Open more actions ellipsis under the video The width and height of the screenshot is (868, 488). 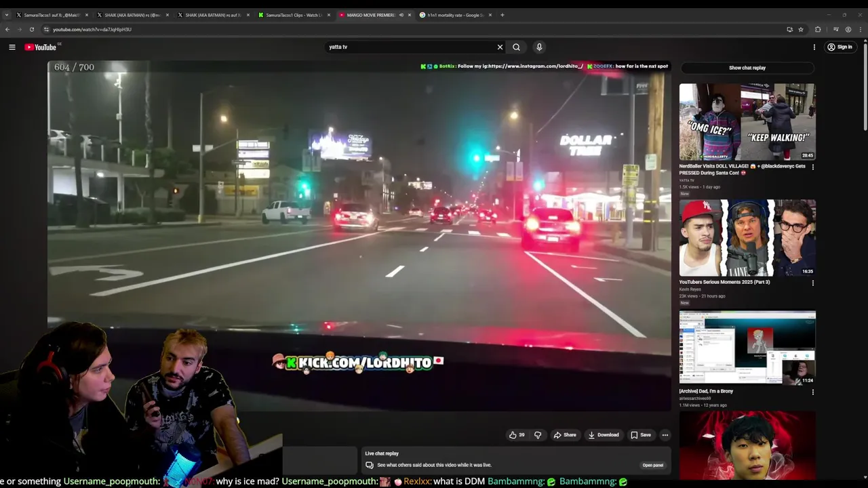(x=665, y=435)
